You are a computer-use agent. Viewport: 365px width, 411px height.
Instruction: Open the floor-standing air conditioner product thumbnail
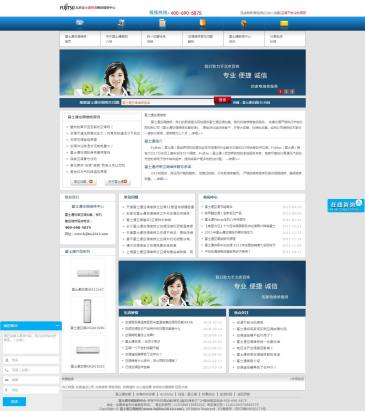click(87, 311)
